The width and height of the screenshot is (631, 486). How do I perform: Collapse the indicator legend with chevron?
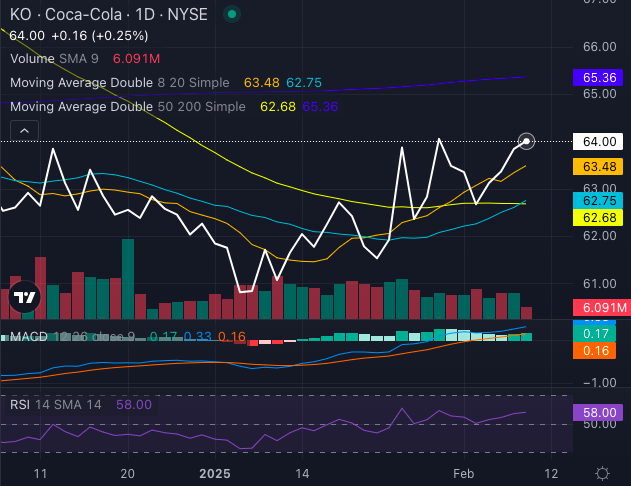click(x=23, y=130)
